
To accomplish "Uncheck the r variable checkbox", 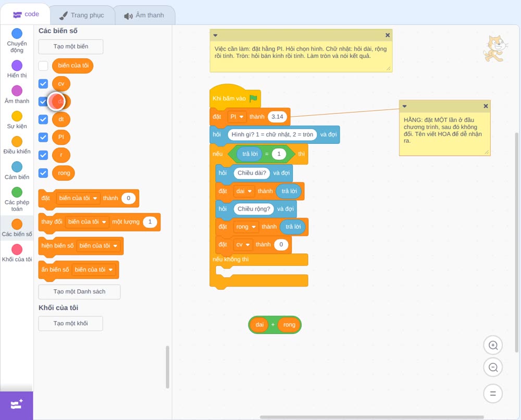I will click(x=43, y=155).
